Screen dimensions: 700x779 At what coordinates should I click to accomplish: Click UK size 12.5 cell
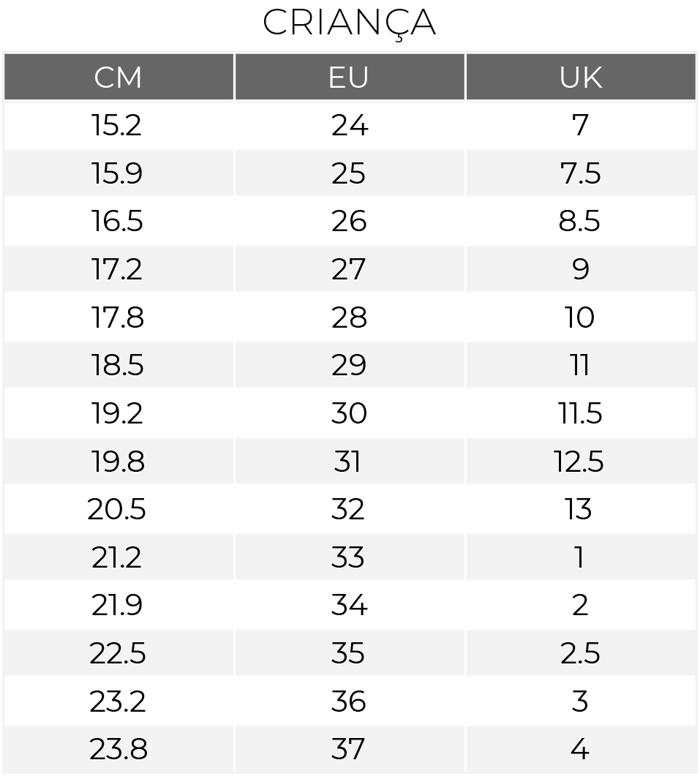(581, 461)
